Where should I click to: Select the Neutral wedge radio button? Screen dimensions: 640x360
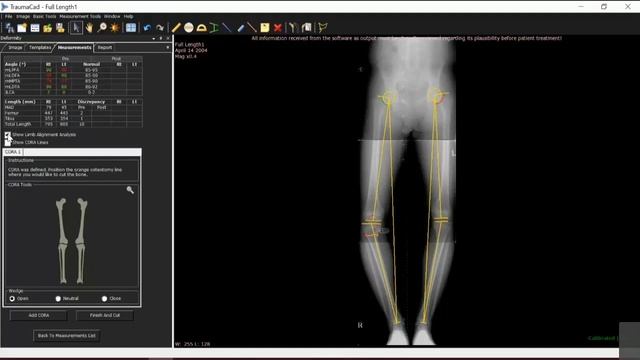[x=58, y=299]
